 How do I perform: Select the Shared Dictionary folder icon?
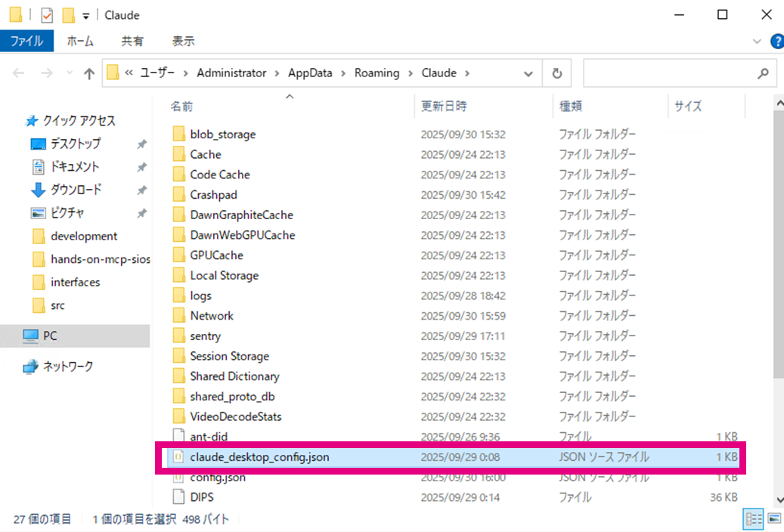coord(178,376)
